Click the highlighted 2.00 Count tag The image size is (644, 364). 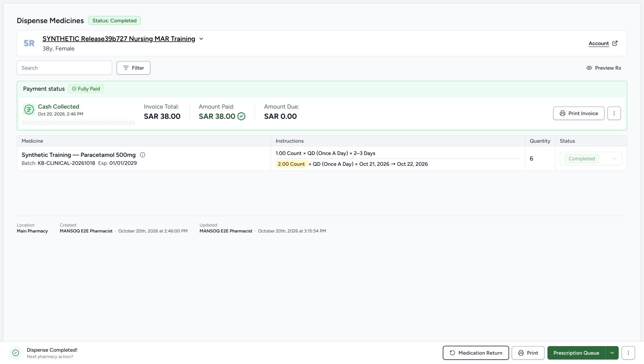pyautogui.click(x=291, y=164)
